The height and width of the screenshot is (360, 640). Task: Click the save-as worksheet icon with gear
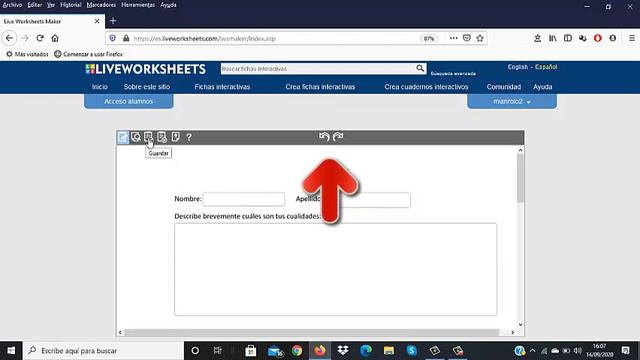pyautogui.click(x=162, y=137)
